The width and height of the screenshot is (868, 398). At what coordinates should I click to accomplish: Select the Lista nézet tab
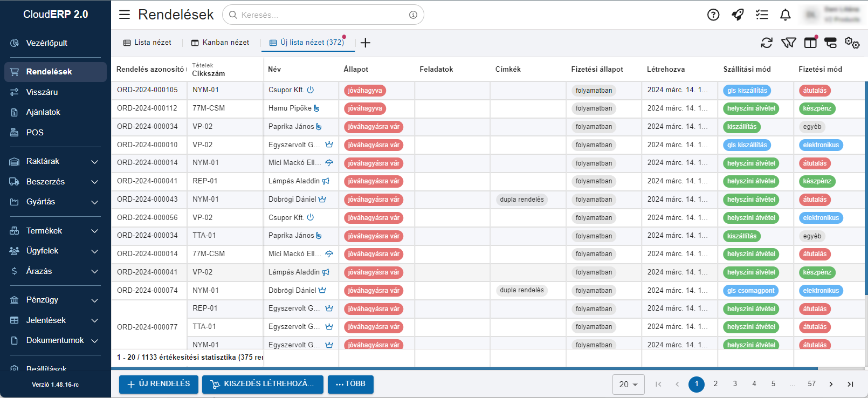pos(147,43)
